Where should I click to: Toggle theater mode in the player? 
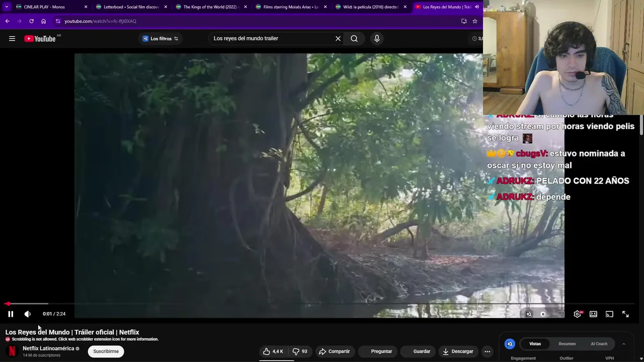coord(593,314)
